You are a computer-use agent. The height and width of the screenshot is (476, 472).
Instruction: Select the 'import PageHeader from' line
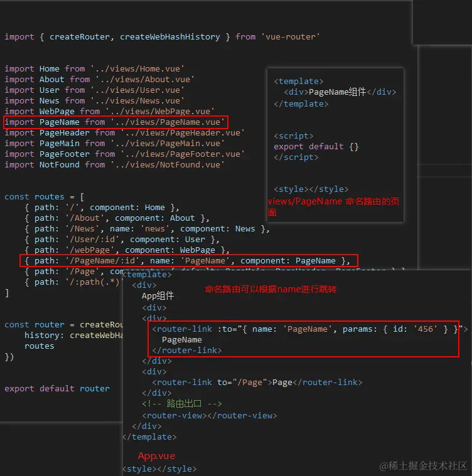pos(124,133)
